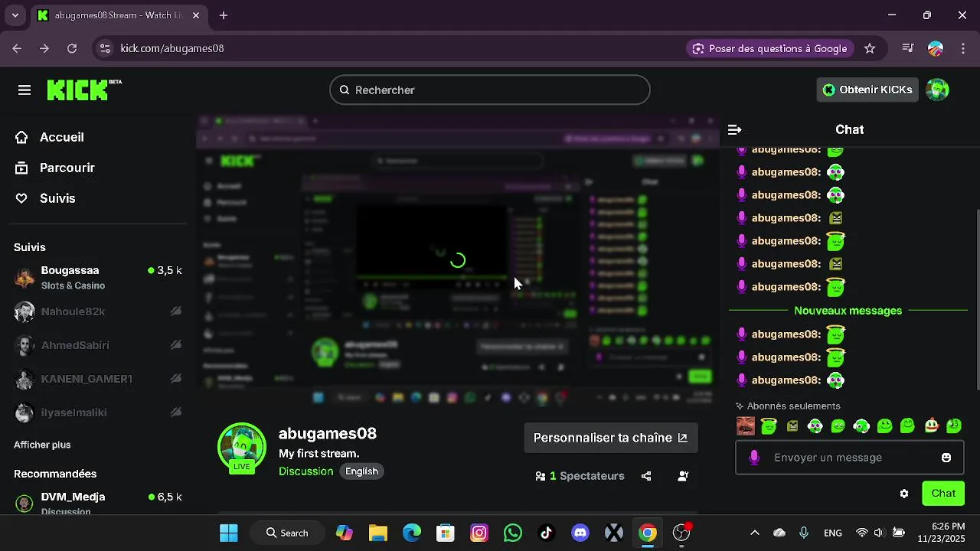
Task: Open chat settings gear
Action: tap(904, 494)
